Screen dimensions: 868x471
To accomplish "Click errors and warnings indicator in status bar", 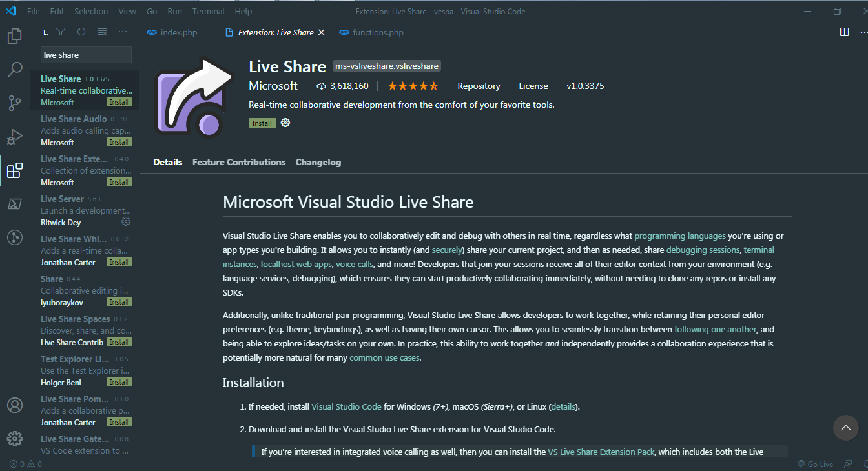I will [x=26, y=464].
